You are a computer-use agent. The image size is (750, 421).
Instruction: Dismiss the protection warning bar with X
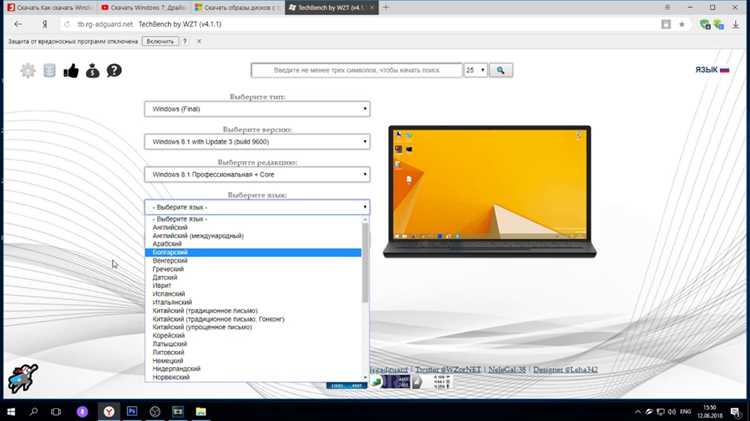pyautogui.click(x=199, y=42)
